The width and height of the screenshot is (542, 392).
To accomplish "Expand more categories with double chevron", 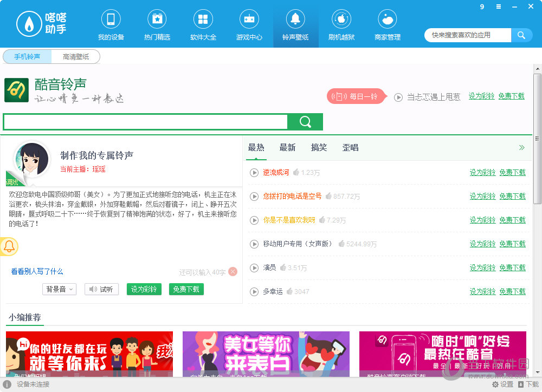I will click(x=521, y=147).
